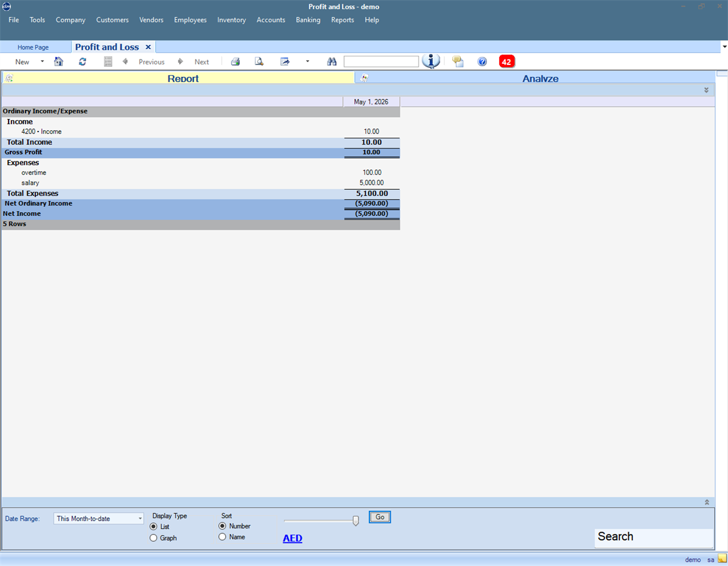Click the Gross Profit row label

click(23, 152)
